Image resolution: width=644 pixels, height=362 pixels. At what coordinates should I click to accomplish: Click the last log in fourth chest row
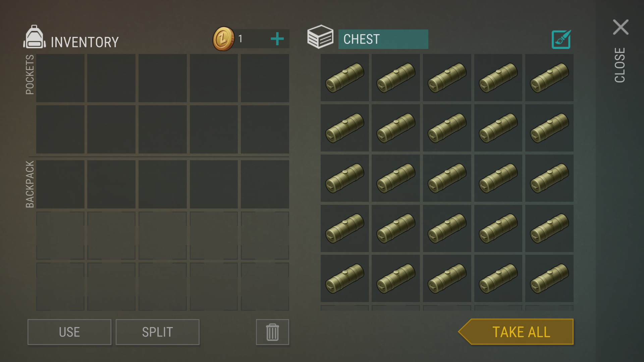click(x=549, y=229)
